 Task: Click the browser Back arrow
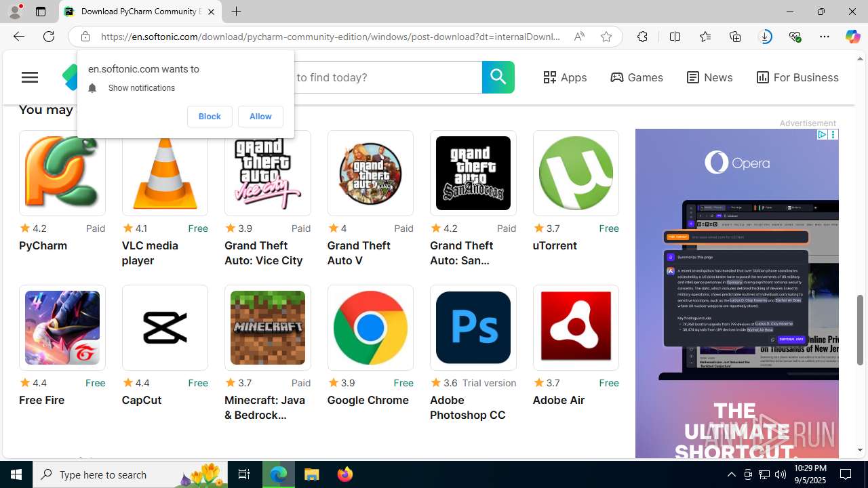(18, 37)
